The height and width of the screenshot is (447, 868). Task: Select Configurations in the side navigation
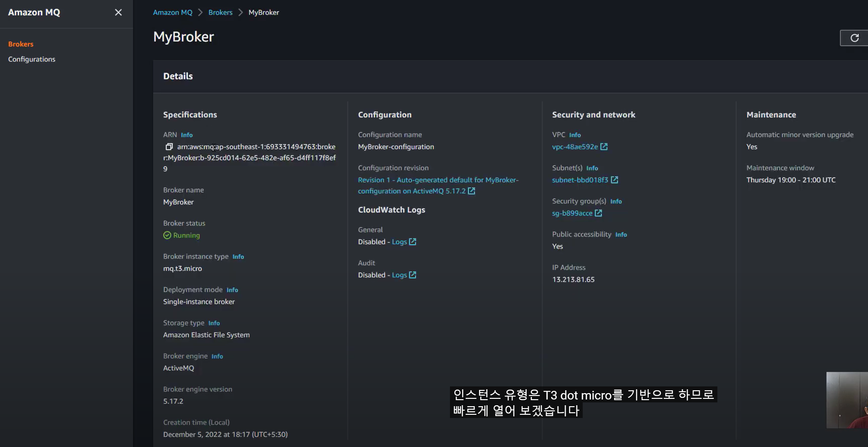click(32, 59)
